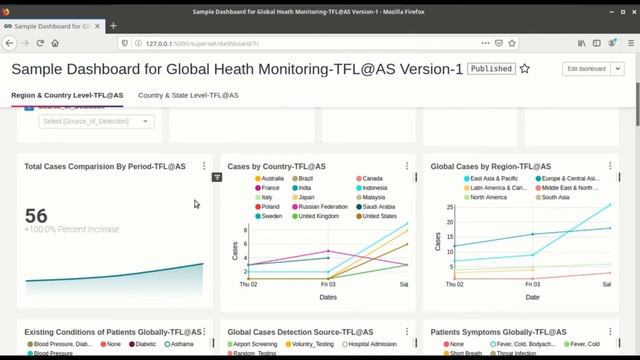Click the page vertical scrollbar
Image resolution: width=640 pixels, height=360 pixels.
tap(637, 104)
